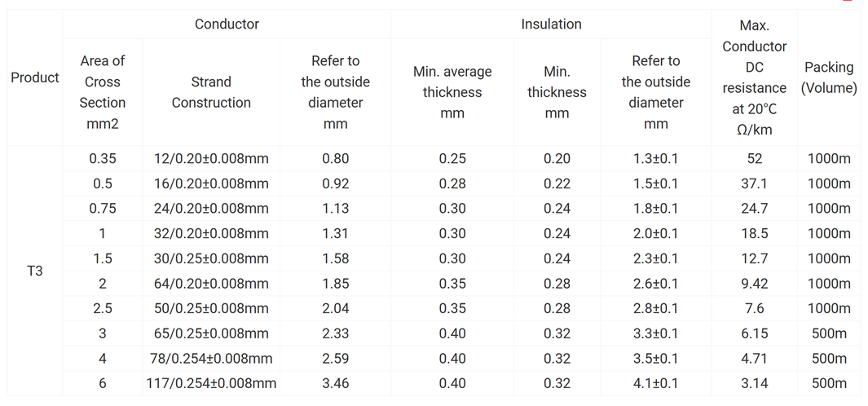Click the Min. average thickness header

click(452, 92)
